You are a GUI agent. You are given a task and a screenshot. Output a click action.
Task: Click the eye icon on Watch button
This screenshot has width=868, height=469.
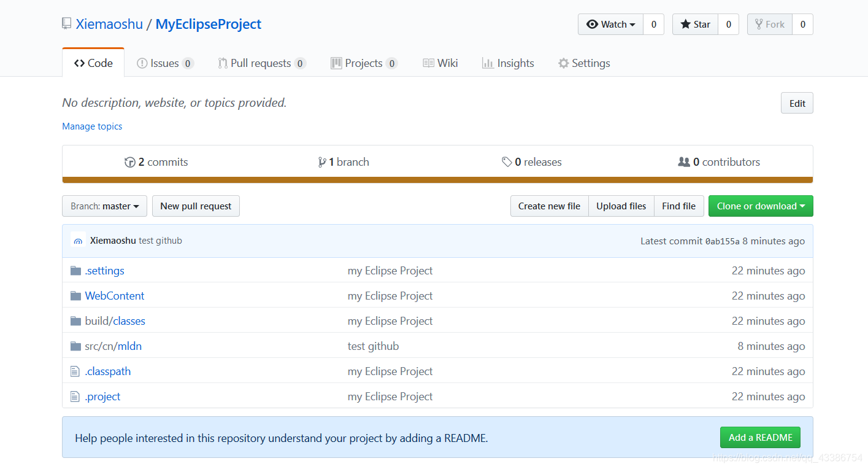pyautogui.click(x=592, y=25)
